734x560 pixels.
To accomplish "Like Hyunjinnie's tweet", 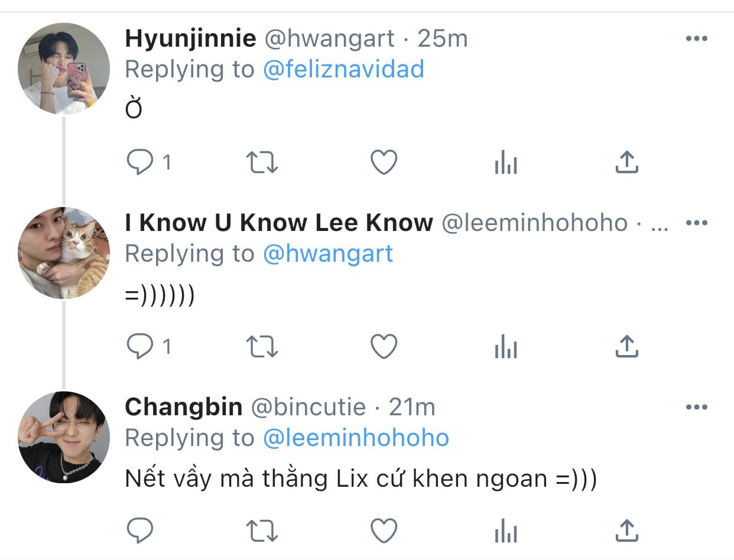I will 384,162.
